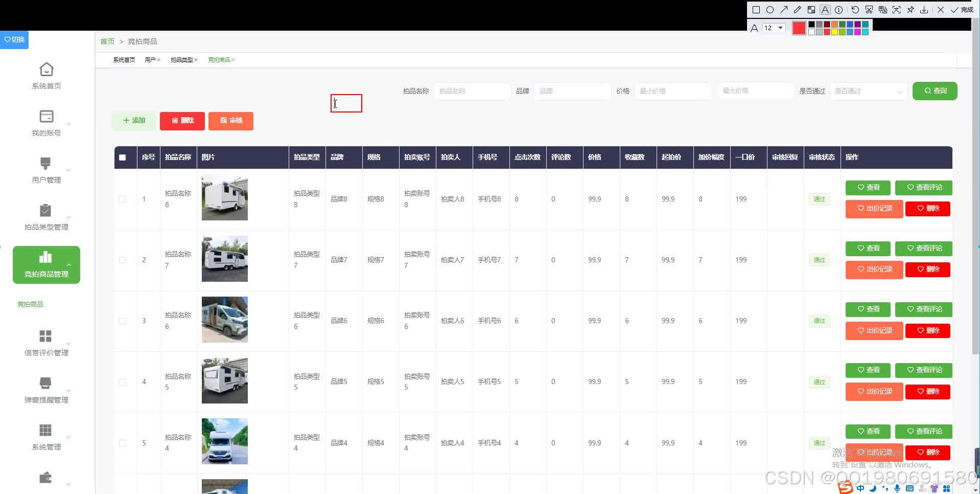Click 查看 for 拍品名称8 row
This screenshot has height=494, width=980.
click(x=868, y=188)
